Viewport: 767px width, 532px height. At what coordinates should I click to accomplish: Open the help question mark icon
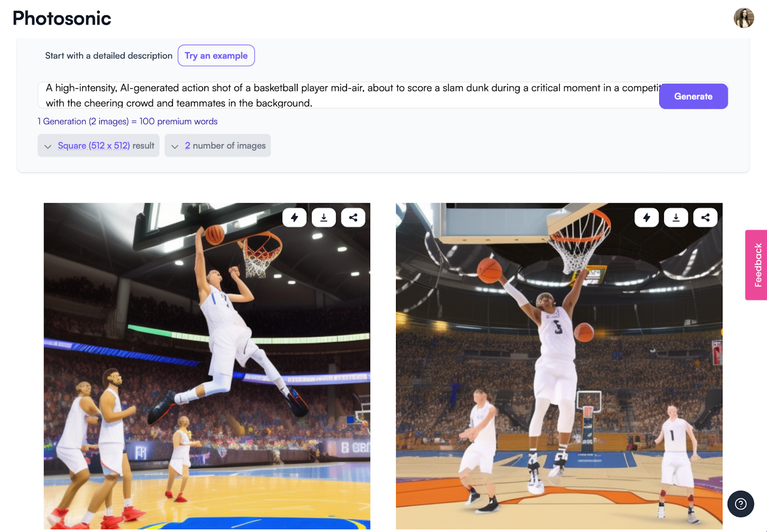[x=741, y=504]
